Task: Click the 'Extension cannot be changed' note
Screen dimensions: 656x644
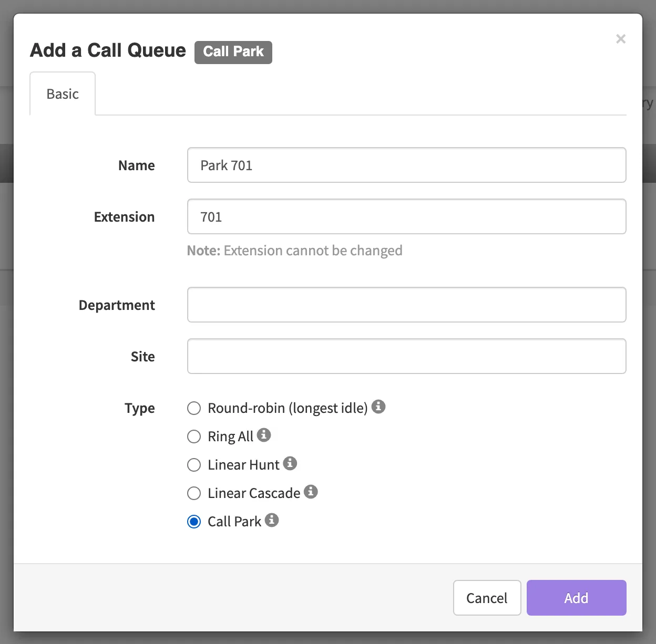Action: pos(295,251)
